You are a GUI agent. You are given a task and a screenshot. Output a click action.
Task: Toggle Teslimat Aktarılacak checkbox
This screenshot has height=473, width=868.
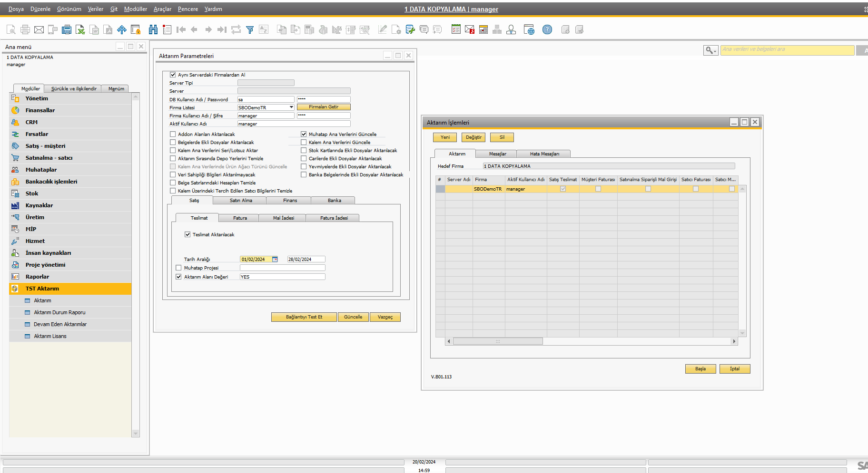point(187,235)
